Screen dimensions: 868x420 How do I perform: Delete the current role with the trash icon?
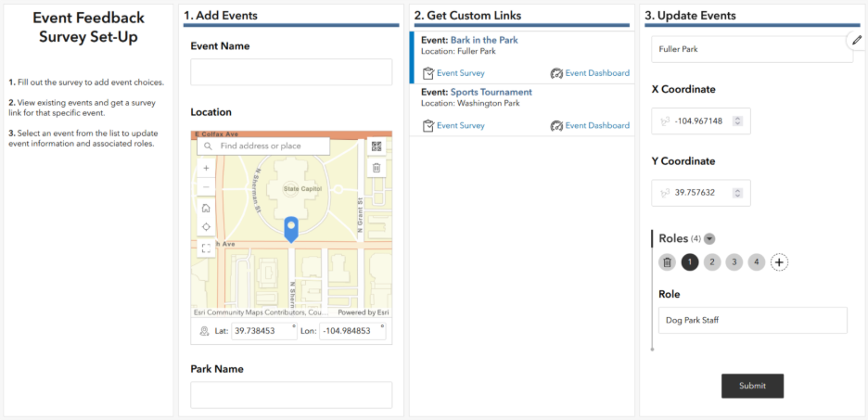tap(667, 262)
